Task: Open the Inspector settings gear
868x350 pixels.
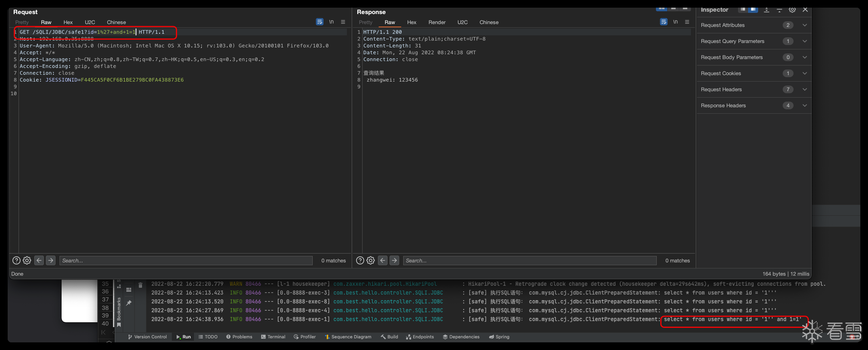Action: (x=792, y=10)
